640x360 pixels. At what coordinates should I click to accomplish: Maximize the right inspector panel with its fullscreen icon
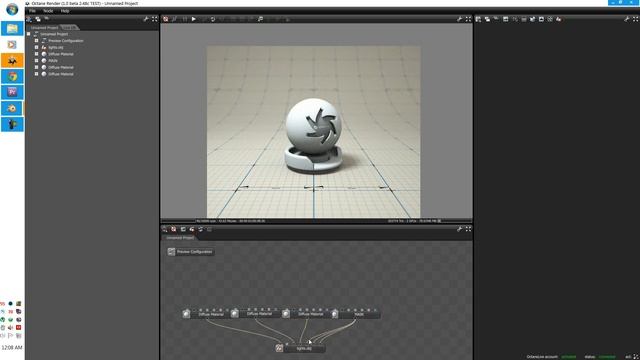pos(636,19)
